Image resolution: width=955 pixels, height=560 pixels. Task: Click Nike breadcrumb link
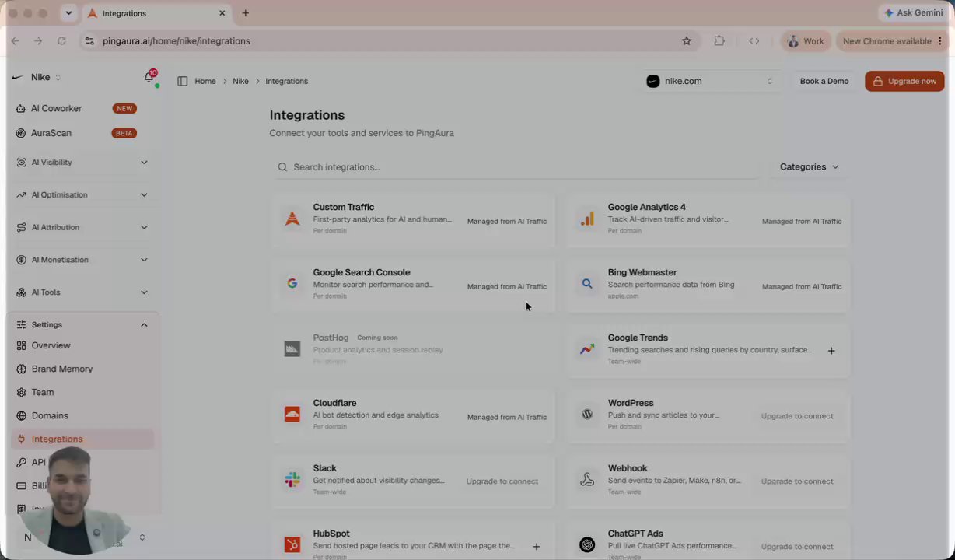pos(241,81)
